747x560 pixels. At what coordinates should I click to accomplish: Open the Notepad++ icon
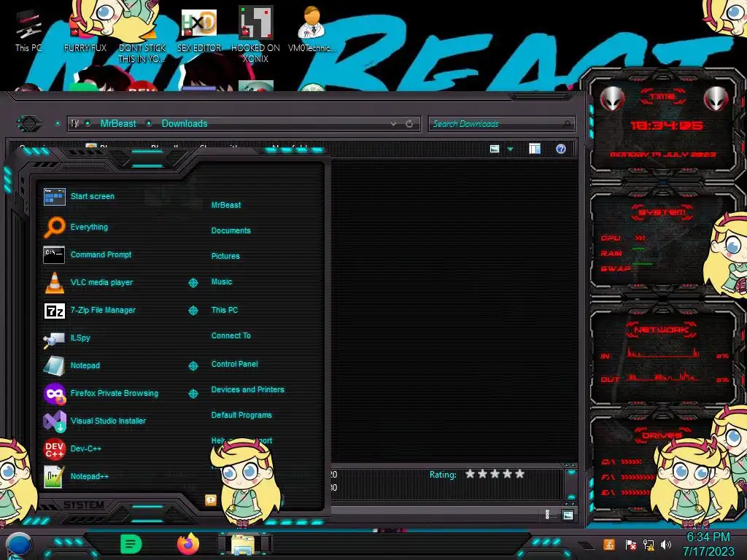click(x=54, y=477)
